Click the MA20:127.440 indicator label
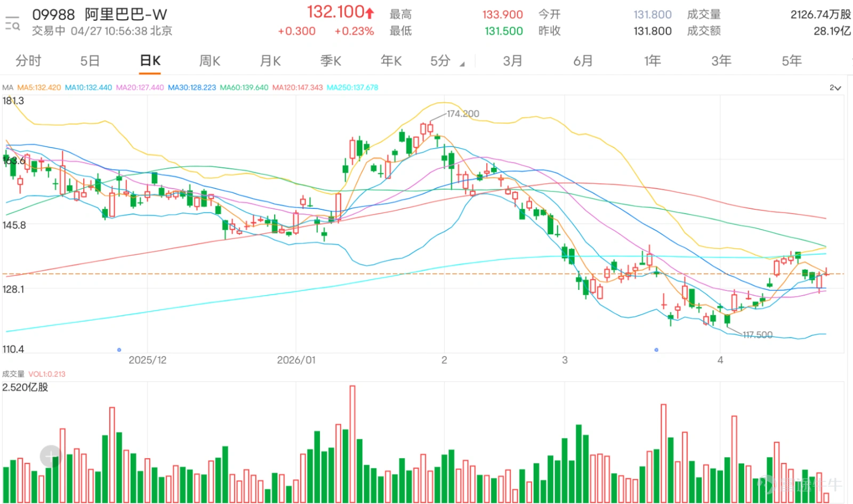 (140, 87)
